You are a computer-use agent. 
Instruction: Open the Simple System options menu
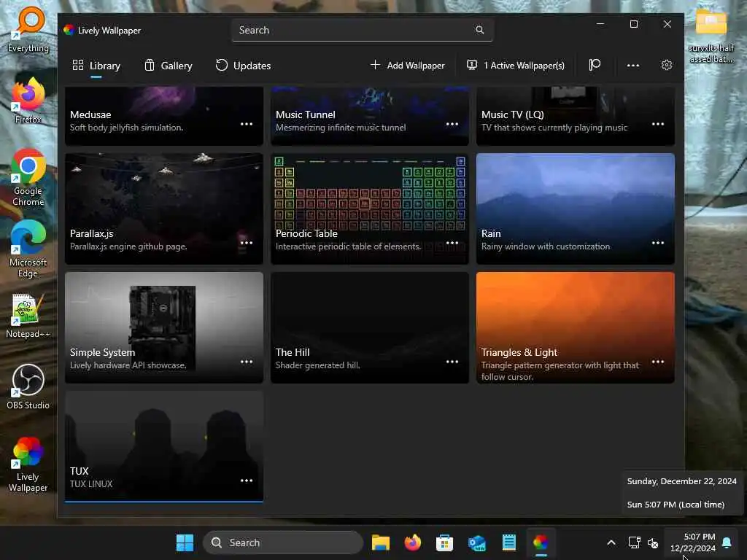[247, 362]
